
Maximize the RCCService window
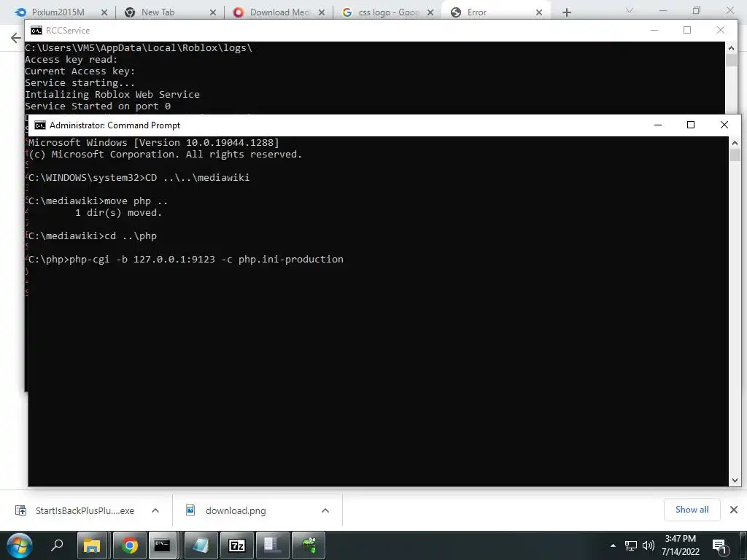pyautogui.click(x=687, y=30)
